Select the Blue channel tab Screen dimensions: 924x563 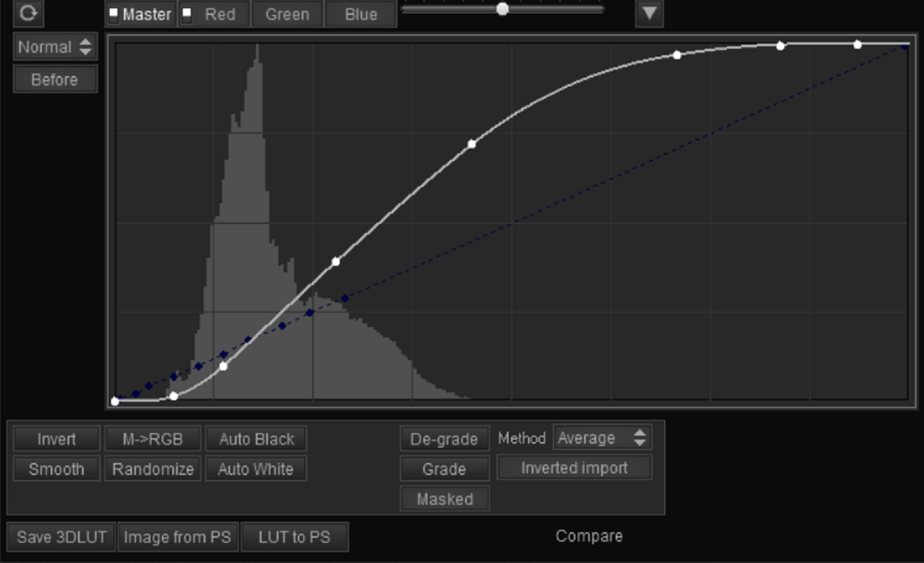[x=361, y=14]
